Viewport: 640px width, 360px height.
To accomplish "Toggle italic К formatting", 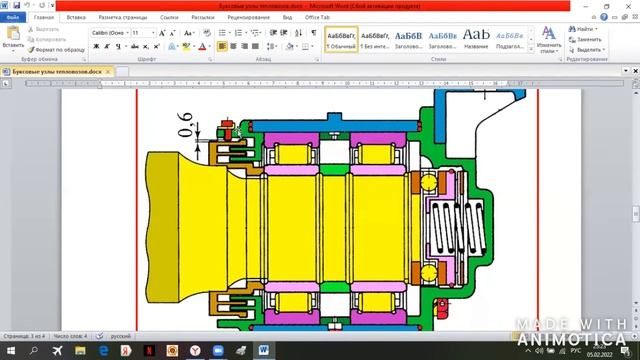I will click(107, 47).
